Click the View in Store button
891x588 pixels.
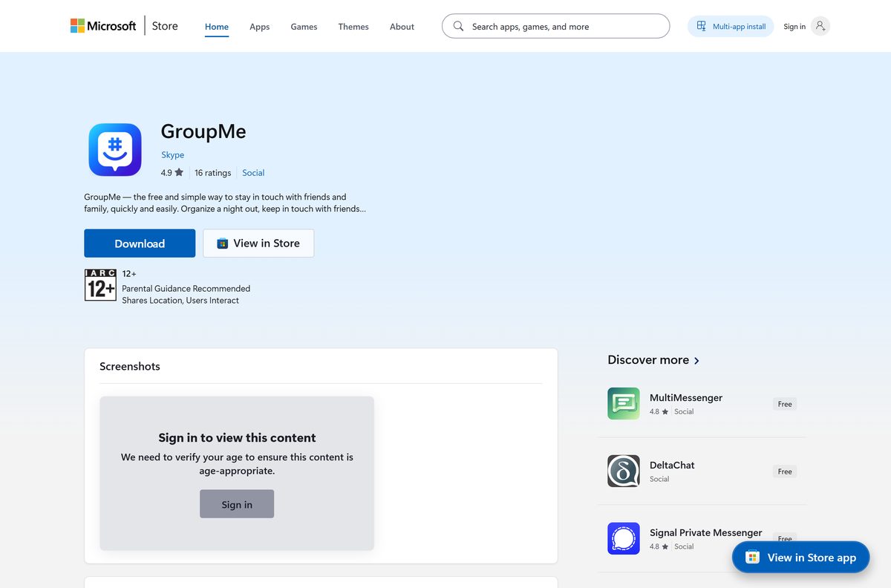(258, 244)
